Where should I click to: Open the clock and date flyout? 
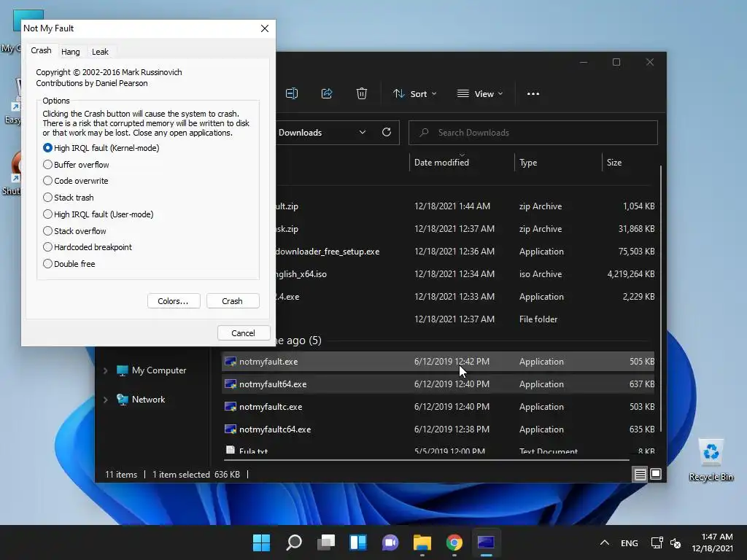[713, 542]
